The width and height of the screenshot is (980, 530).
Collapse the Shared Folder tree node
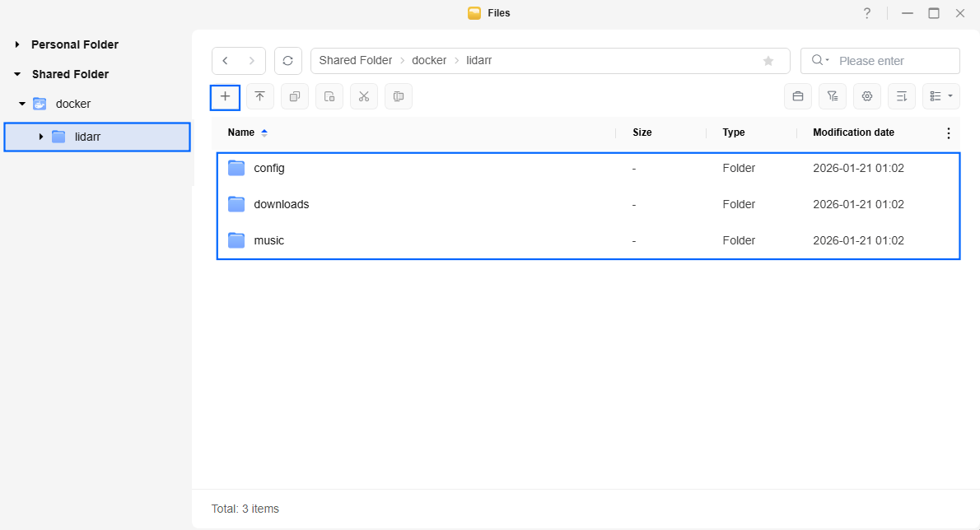point(17,74)
